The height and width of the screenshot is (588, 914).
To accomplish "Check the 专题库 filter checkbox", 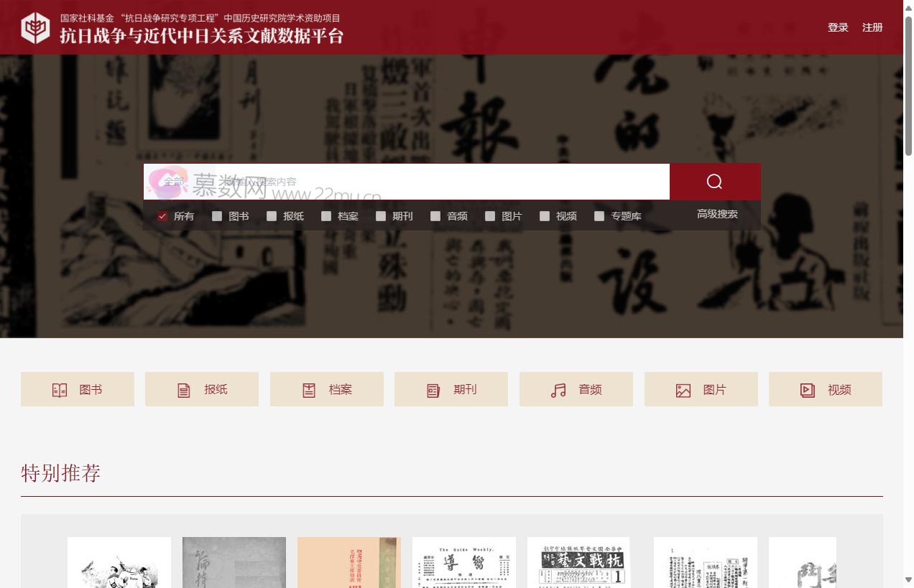I will (599, 215).
